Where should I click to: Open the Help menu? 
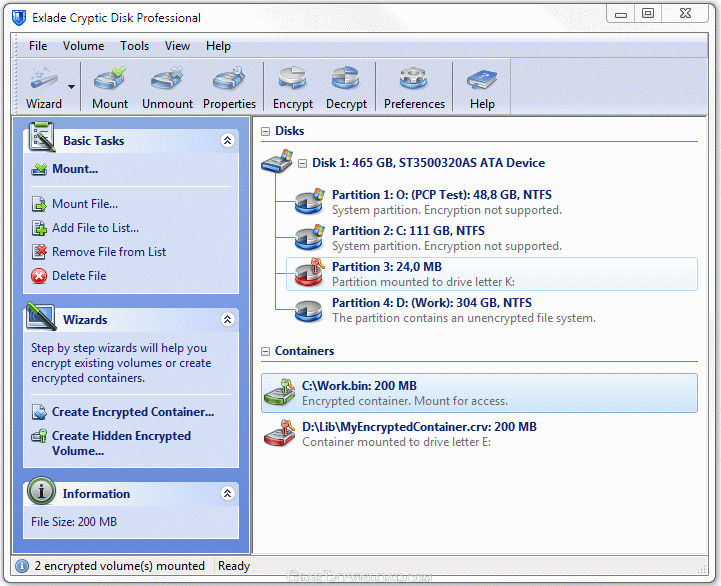point(218,46)
